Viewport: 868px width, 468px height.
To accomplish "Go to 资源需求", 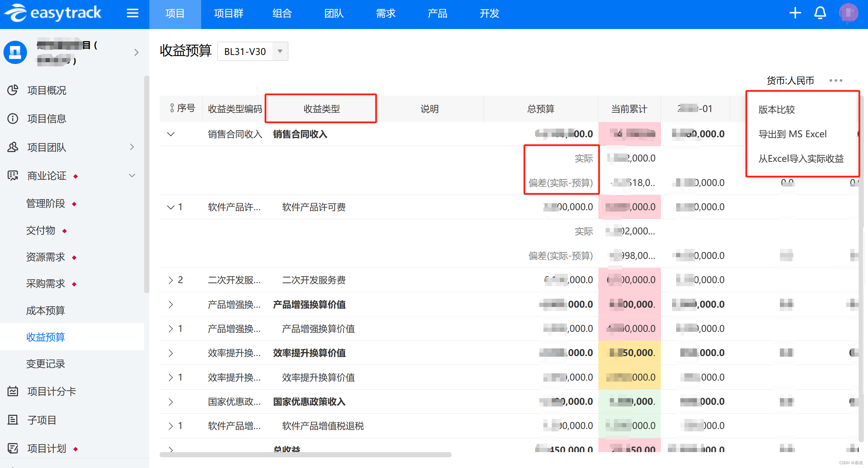I will pos(46,257).
